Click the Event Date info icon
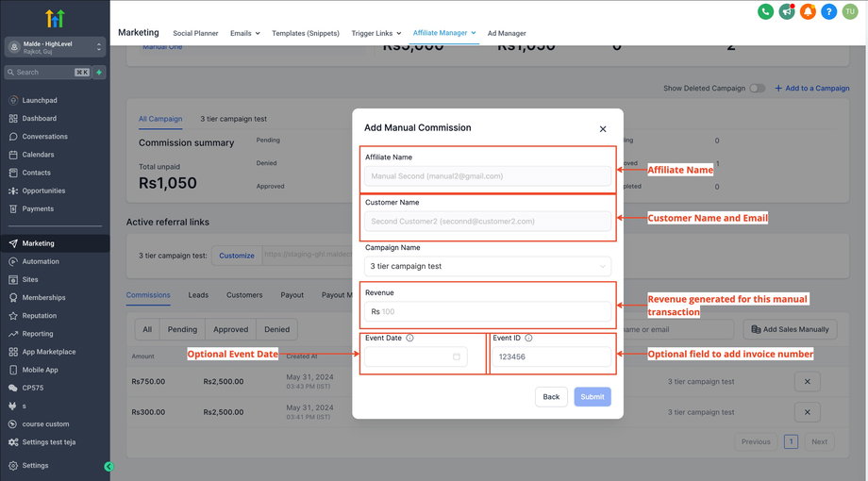 409,338
